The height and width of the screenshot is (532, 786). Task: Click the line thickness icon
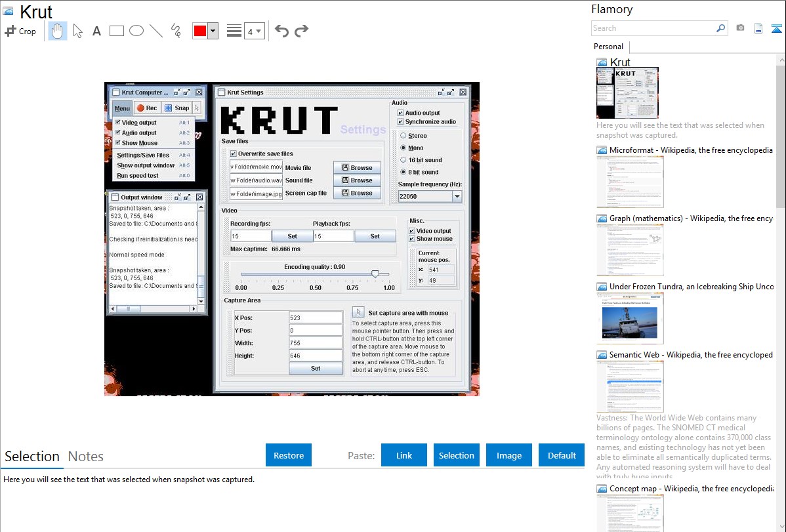[x=234, y=31]
